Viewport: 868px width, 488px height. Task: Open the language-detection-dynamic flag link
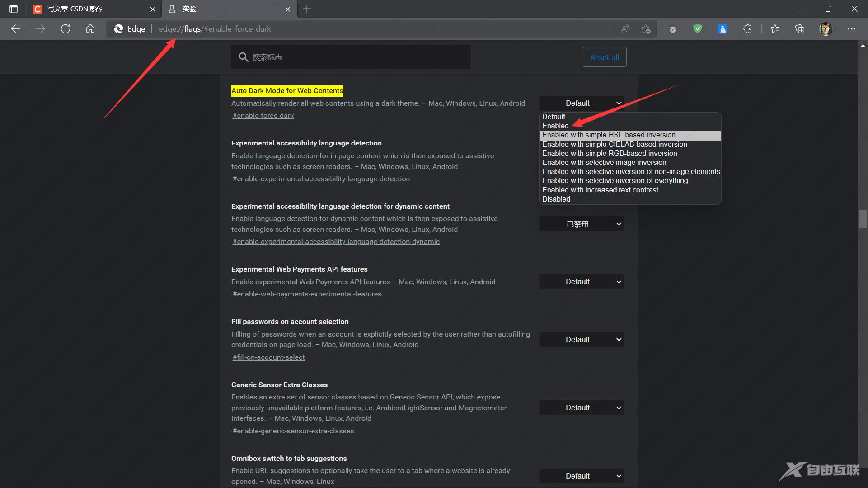[336, 242]
